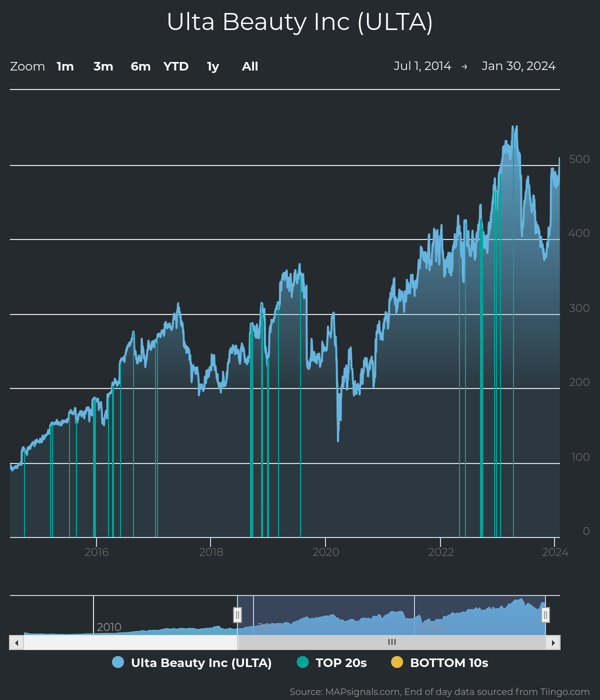The height and width of the screenshot is (700, 600).
Task: Click the left navigator range handle
Action: (237, 614)
